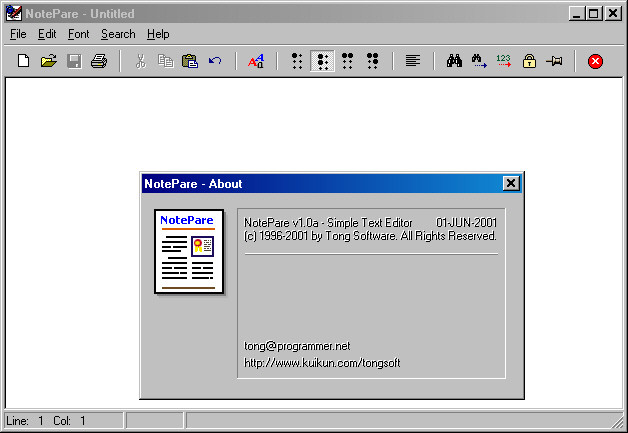
Task: Open the Help menu
Action: tap(158, 34)
